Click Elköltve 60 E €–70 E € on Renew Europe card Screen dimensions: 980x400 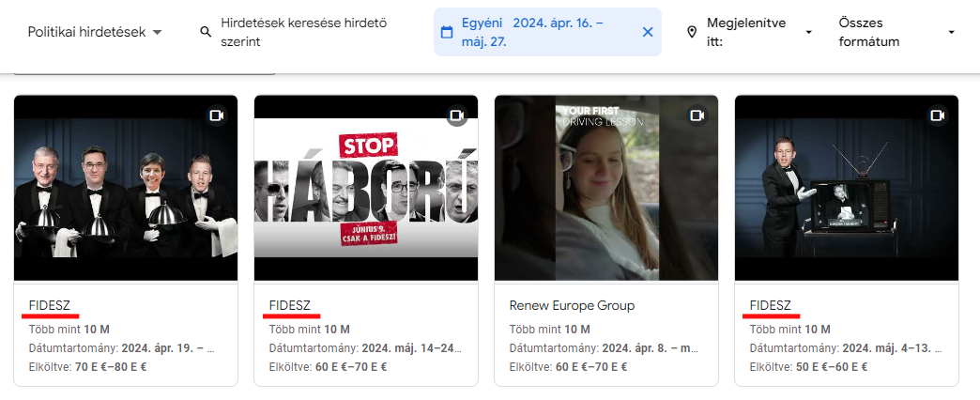568,367
